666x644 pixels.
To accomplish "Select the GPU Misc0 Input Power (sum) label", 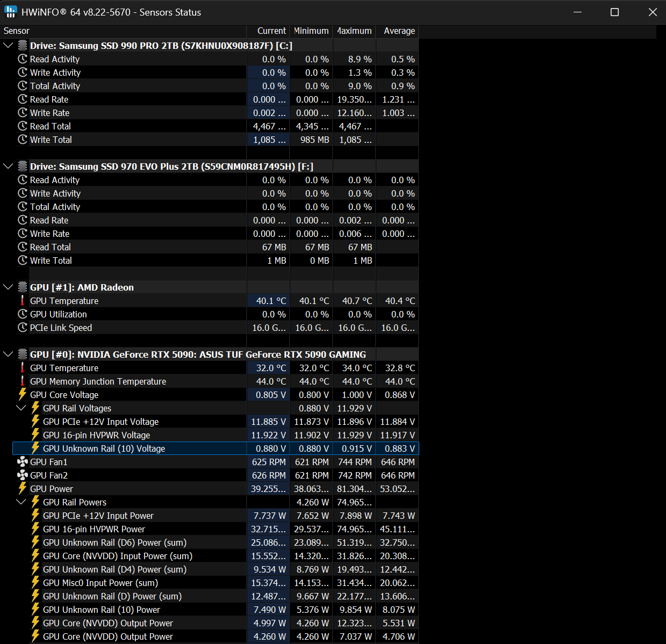I will coord(101,583).
